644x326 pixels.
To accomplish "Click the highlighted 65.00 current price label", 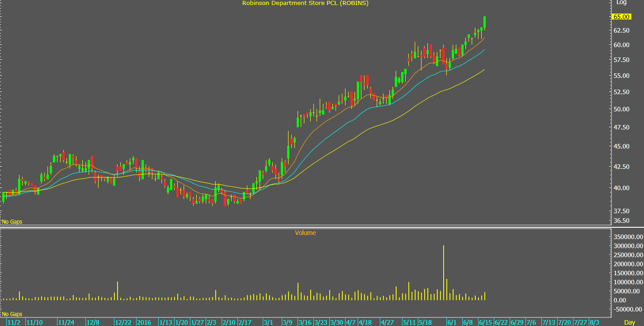I will (621, 17).
